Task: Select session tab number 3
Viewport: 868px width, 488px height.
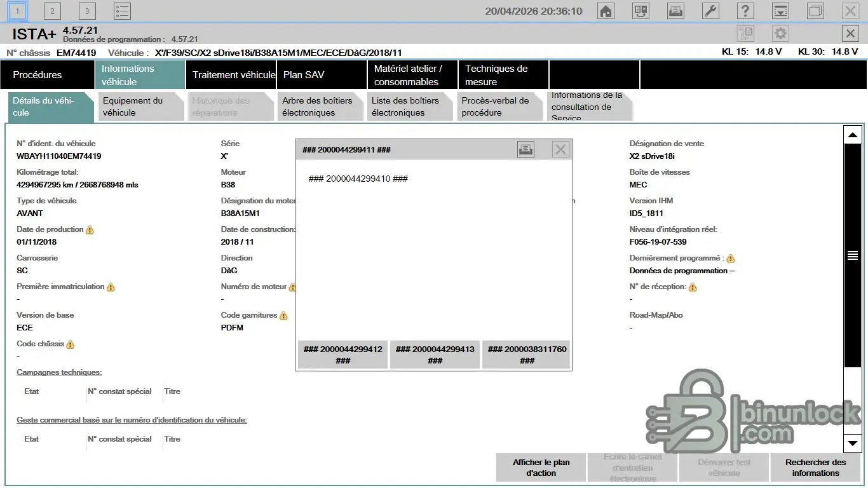Action: click(x=87, y=11)
